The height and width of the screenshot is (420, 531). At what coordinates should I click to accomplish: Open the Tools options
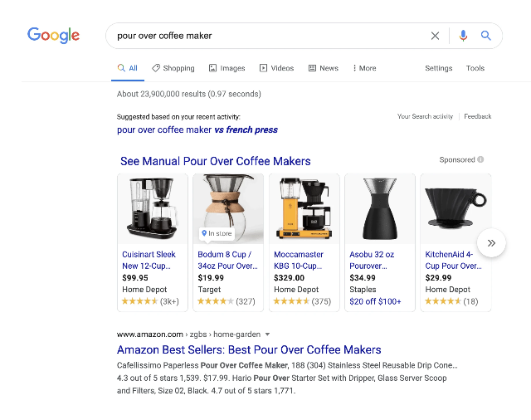(475, 68)
